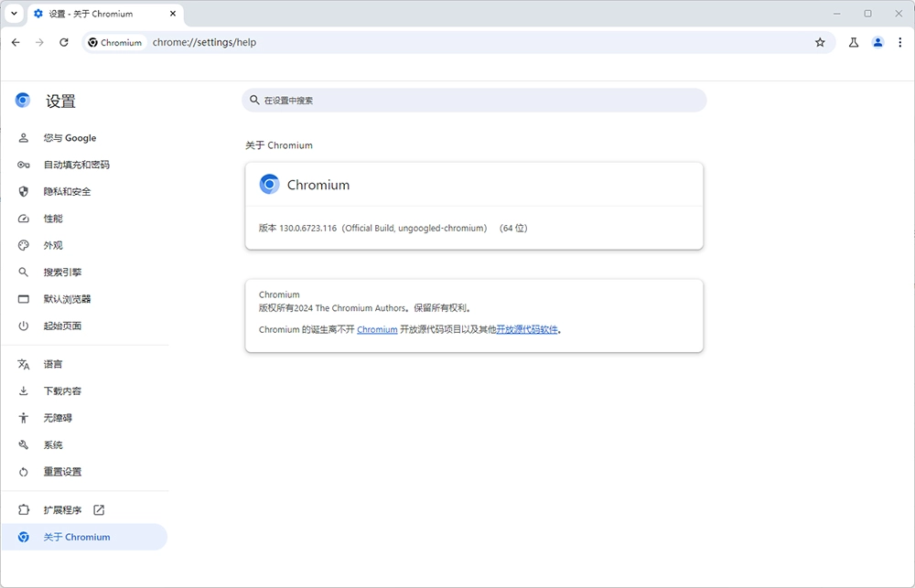Image resolution: width=915 pixels, height=588 pixels.
Task: Close the 设置 - 关于 Chromium tab
Action: click(x=173, y=14)
